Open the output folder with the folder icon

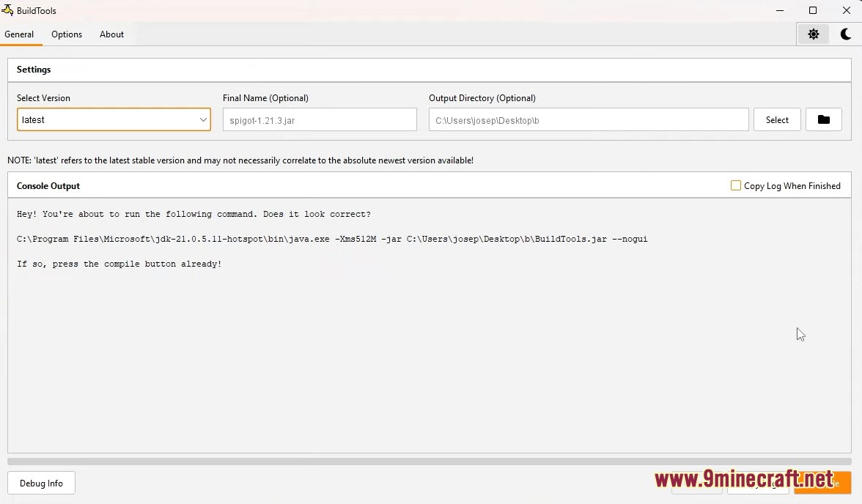pyautogui.click(x=824, y=120)
